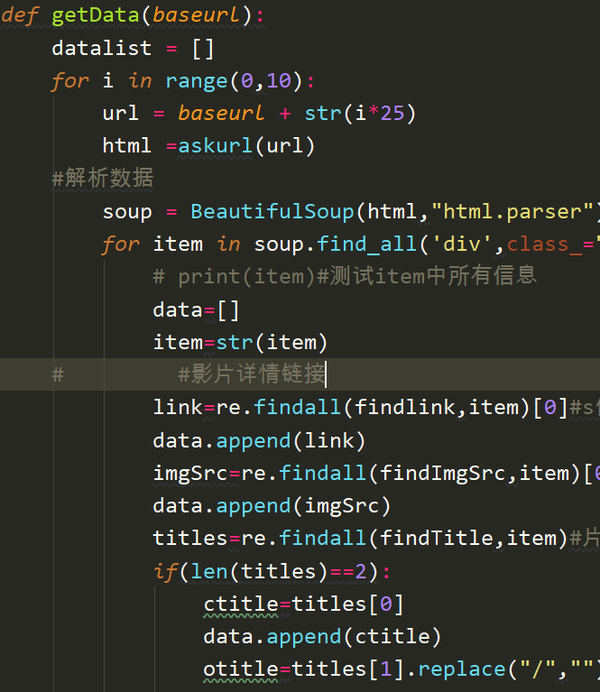
Task: Click the '# print(item)' commented line
Action: coord(345,276)
